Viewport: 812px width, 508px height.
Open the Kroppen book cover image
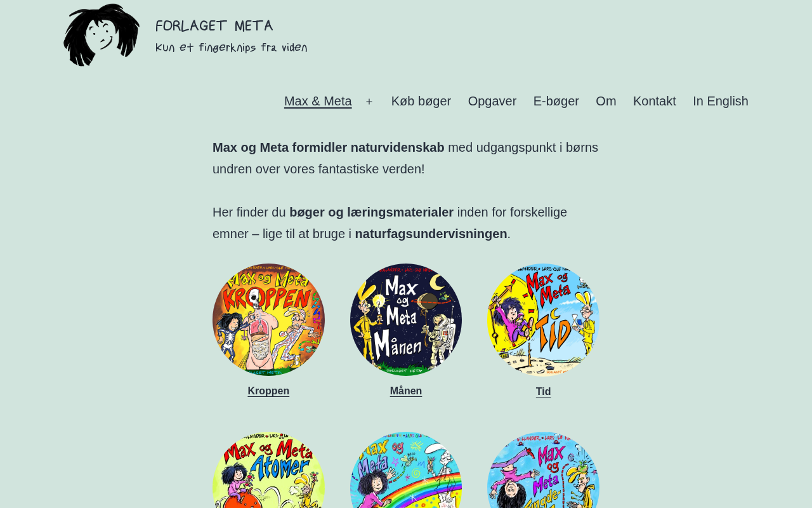pos(268,319)
